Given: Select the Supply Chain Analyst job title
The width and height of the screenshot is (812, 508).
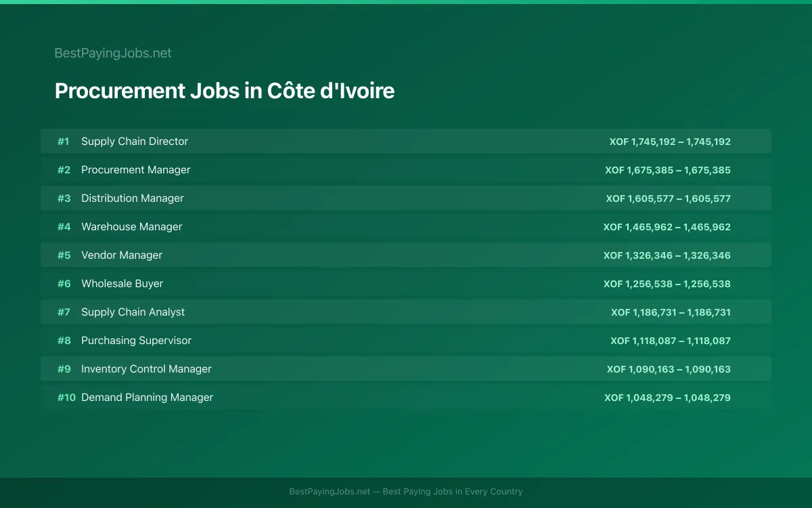Looking at the screenshot, I should point(133,312).
